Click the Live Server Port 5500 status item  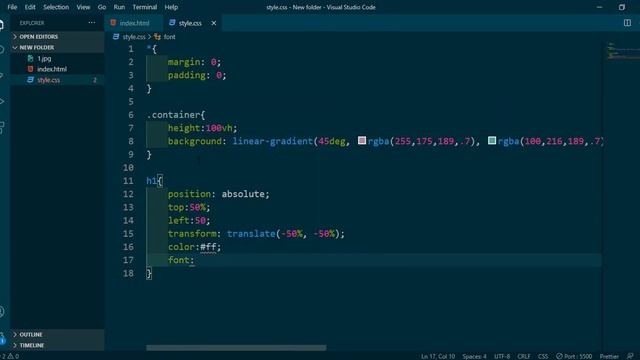(x=574, y=356)
